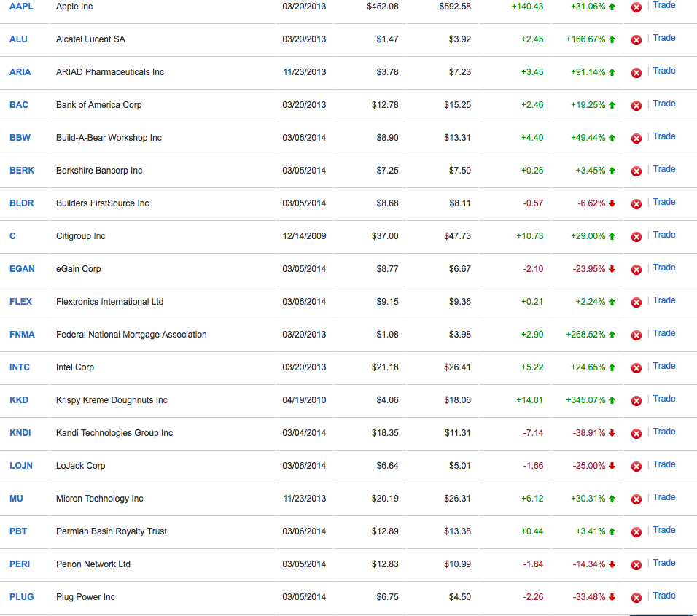The width and height of the screenshot is (697, 616).
Task: Delete ALU from watchlist via red X
Action: [636, 40]
